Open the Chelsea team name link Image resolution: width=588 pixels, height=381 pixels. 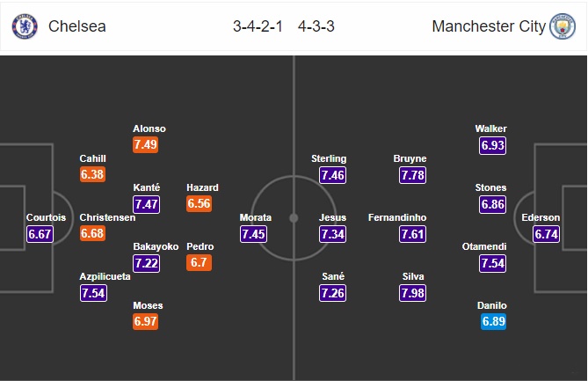point(77,26)
